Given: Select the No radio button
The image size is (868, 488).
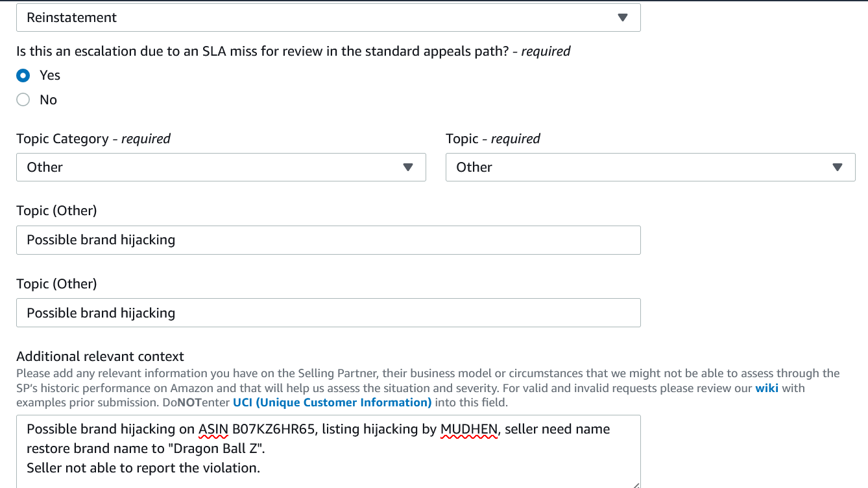Looking at the screenshot, I should coord(23,100).
